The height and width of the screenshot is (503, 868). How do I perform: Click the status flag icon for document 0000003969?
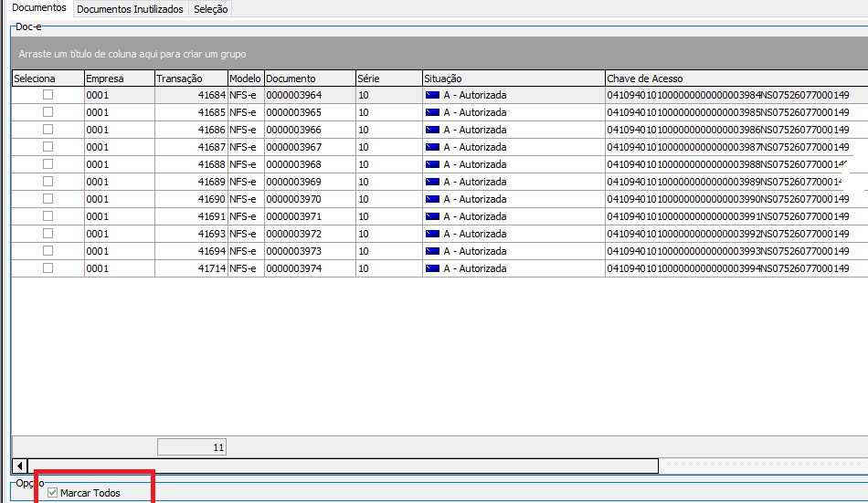(432, 182)
